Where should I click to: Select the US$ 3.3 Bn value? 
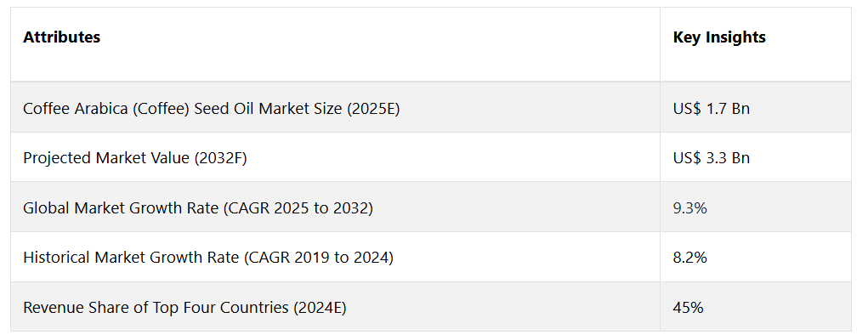pos(711,158)
